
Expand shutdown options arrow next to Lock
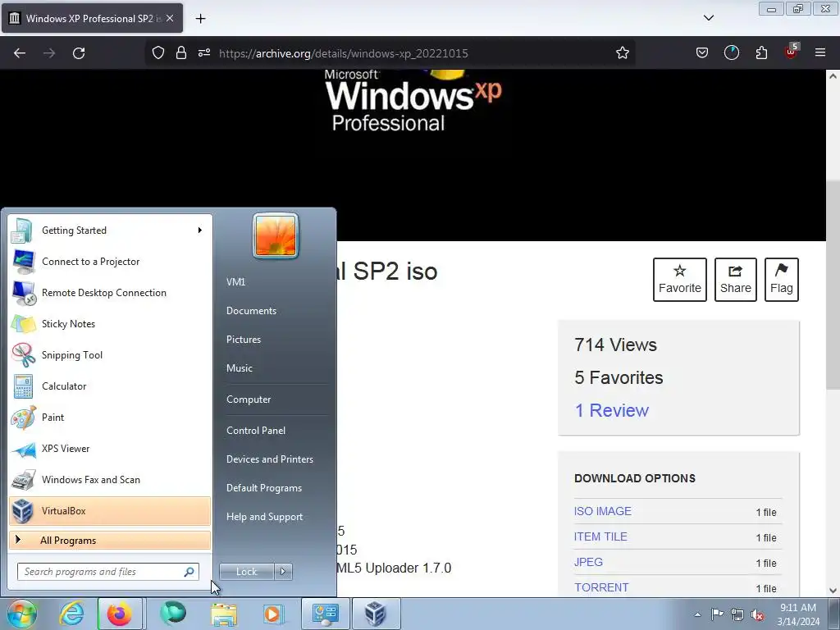tap(283, 572)
